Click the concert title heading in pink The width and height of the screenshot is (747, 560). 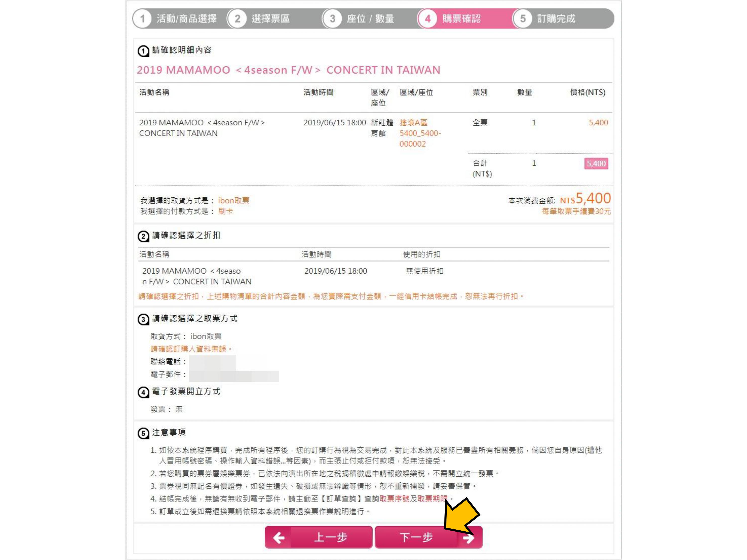pos(288,70)
